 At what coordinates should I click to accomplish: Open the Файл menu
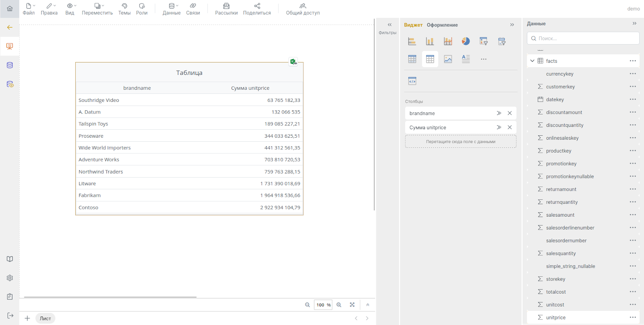pyautogui.click(x=29, y=9)
